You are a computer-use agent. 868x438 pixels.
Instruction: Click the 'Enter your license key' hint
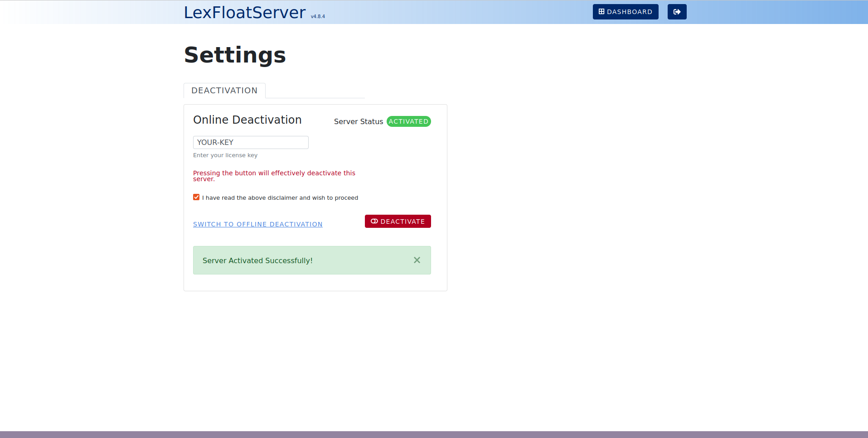pos(225,155)
